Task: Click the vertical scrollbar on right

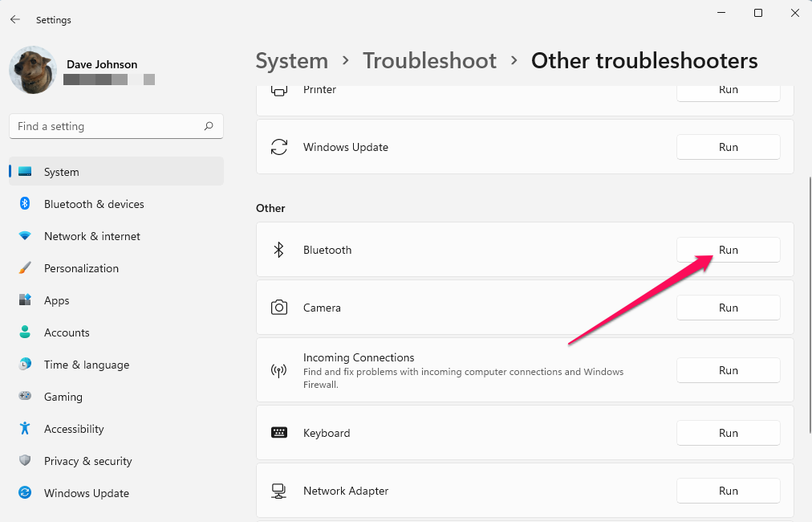Action: (x=810, y=305)
